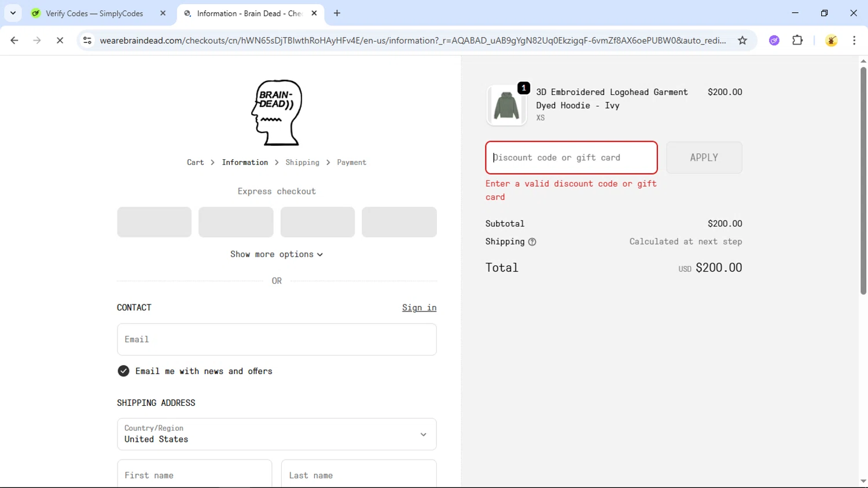
Task: Click the Brain Dead logo
Action: point(277,112)
